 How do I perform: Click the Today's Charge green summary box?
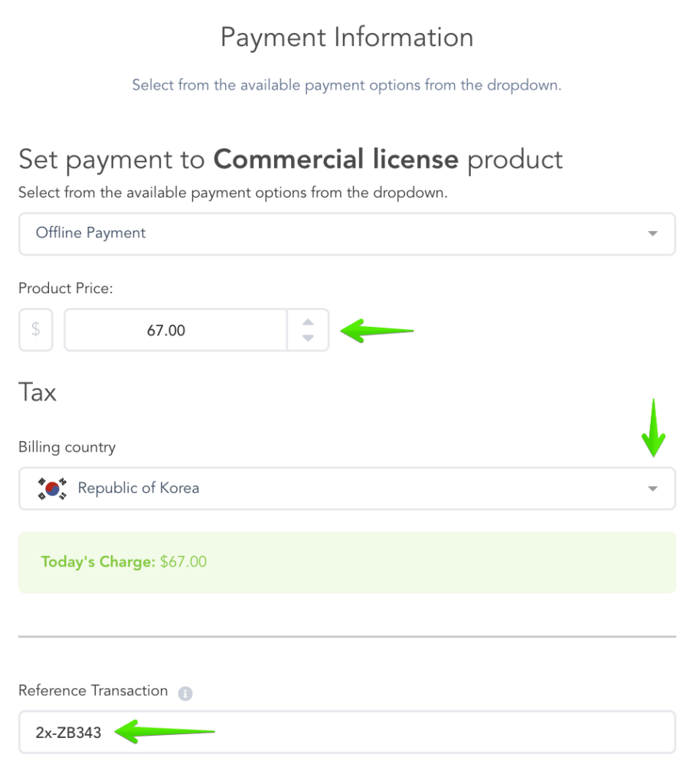347,562
